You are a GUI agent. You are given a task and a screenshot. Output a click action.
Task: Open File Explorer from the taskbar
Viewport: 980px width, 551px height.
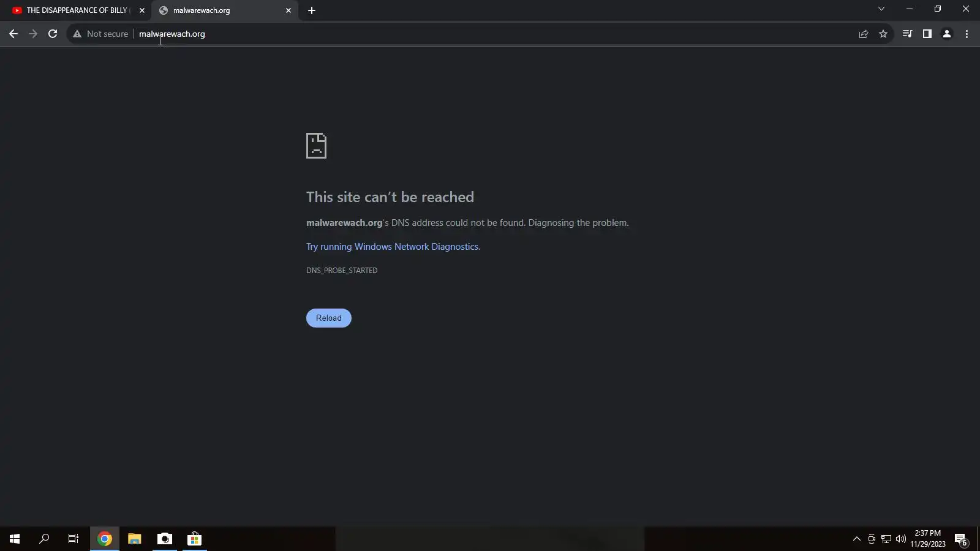(135, 539)
